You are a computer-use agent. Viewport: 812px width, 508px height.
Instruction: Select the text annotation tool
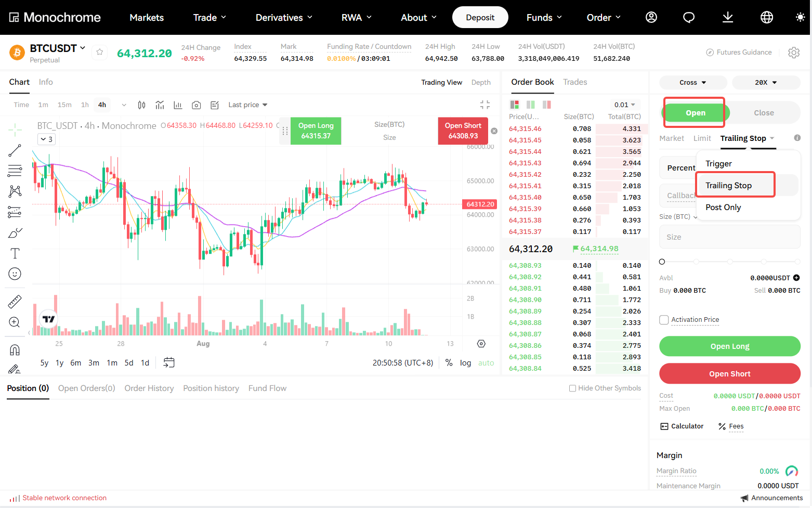click(15, 253)
